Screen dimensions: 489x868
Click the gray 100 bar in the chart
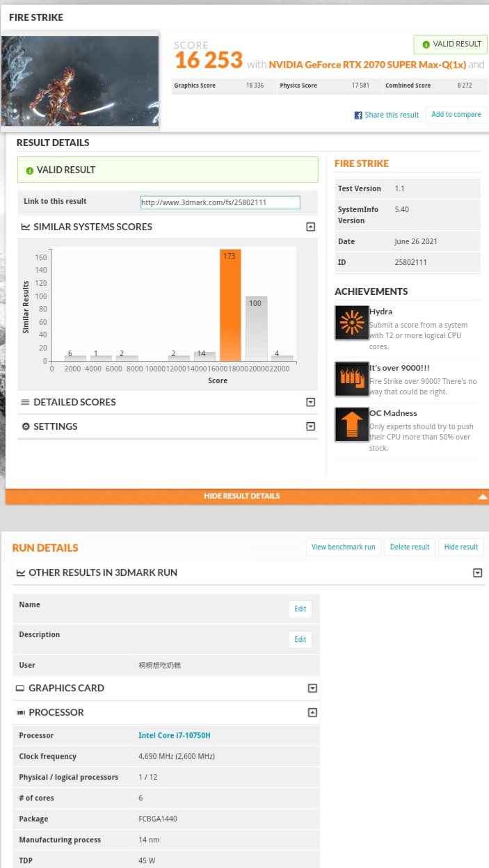click(256, 328)
